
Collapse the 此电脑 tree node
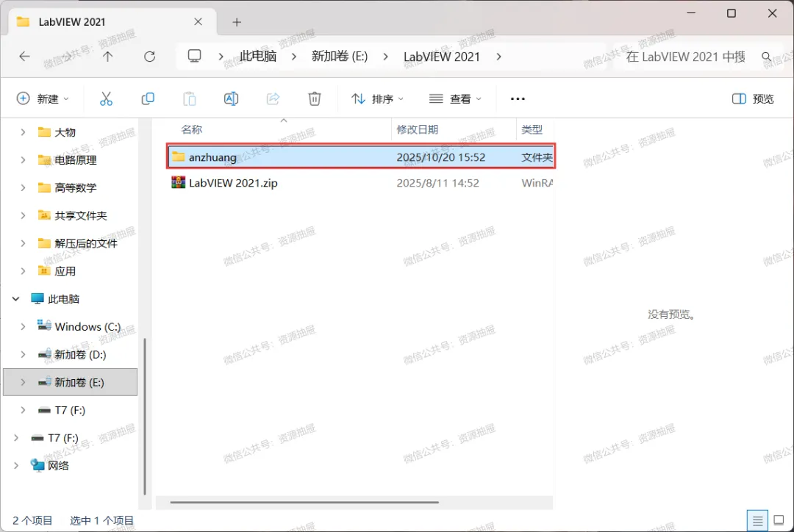click(15, 299)
